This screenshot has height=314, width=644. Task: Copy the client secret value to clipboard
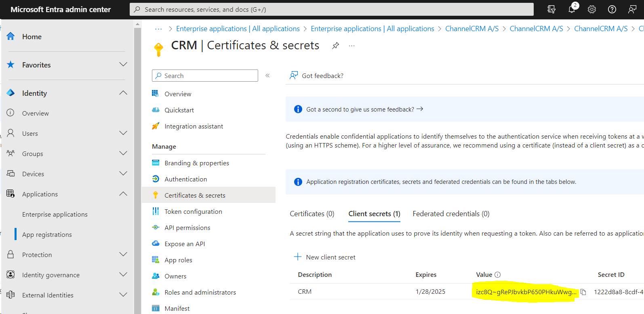[583, 292]
